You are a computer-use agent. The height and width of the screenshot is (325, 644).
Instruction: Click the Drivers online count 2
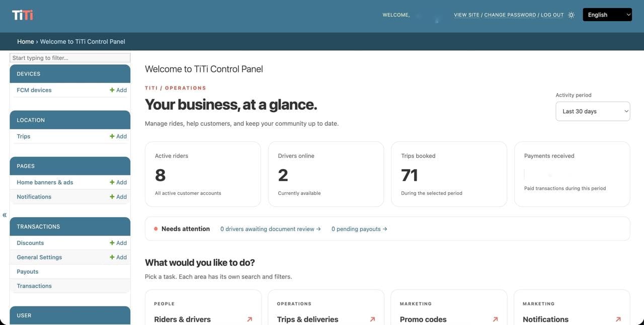283,175
